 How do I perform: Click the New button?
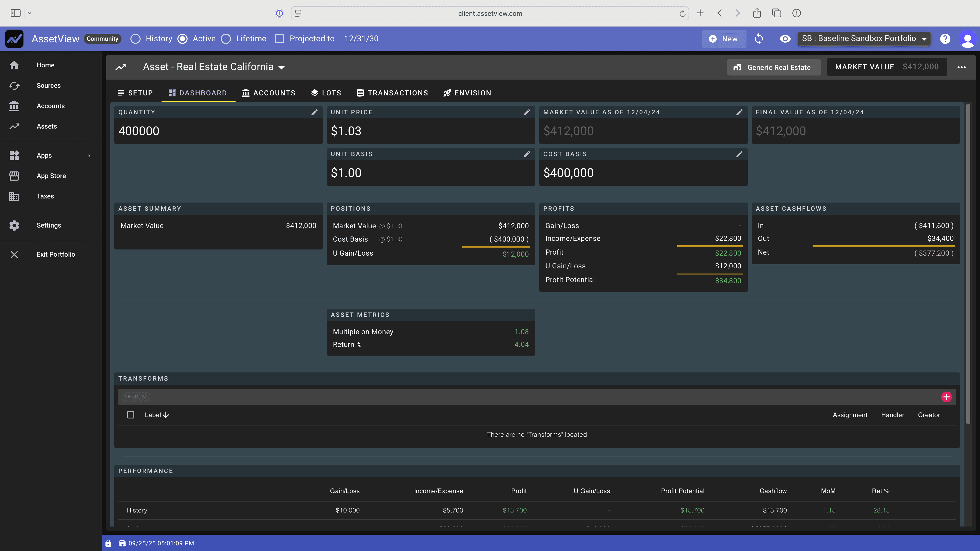pyautogui.click(x=724, y=39)
